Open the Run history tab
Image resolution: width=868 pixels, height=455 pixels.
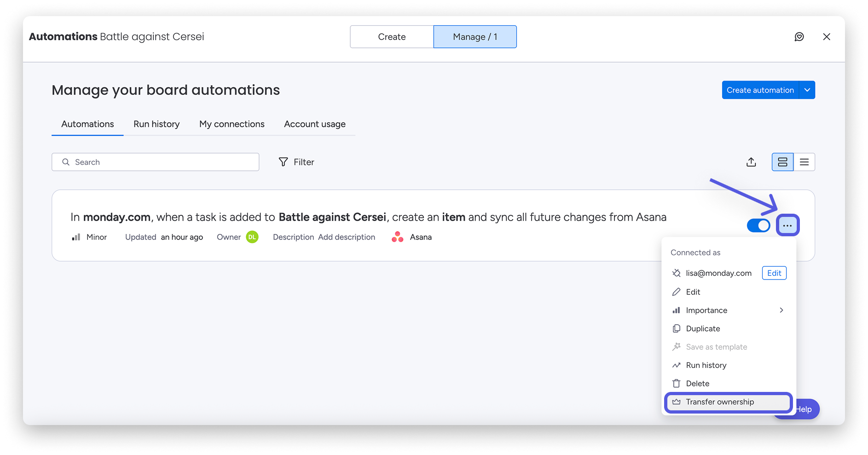[156, 124]
